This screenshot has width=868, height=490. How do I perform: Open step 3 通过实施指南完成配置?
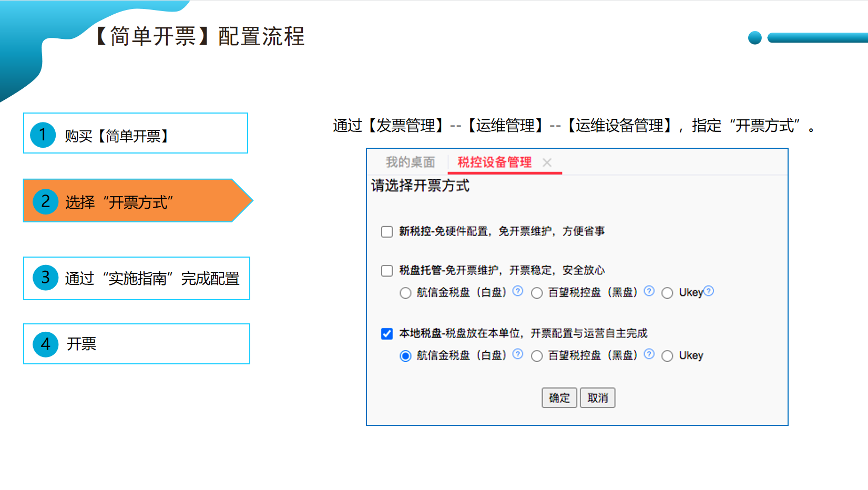[137, 278]
